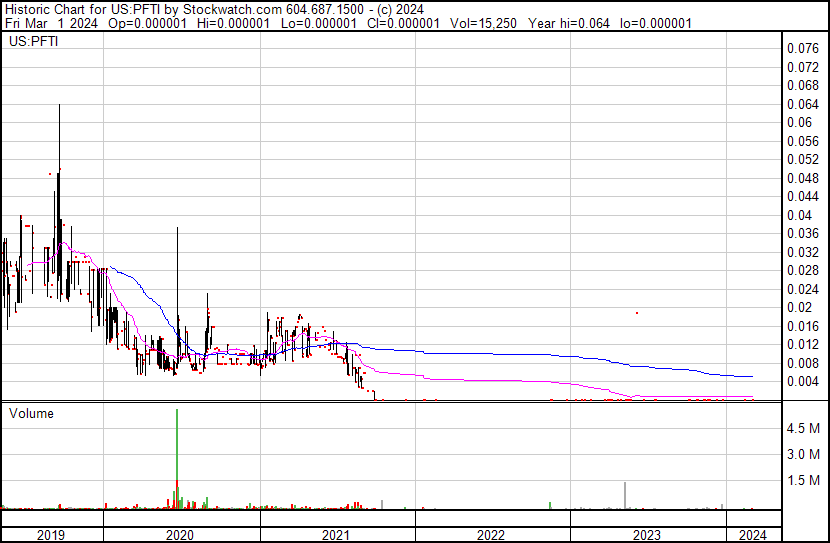
Task: Click the 0.004 price axis label
Action: coord(803,381)
